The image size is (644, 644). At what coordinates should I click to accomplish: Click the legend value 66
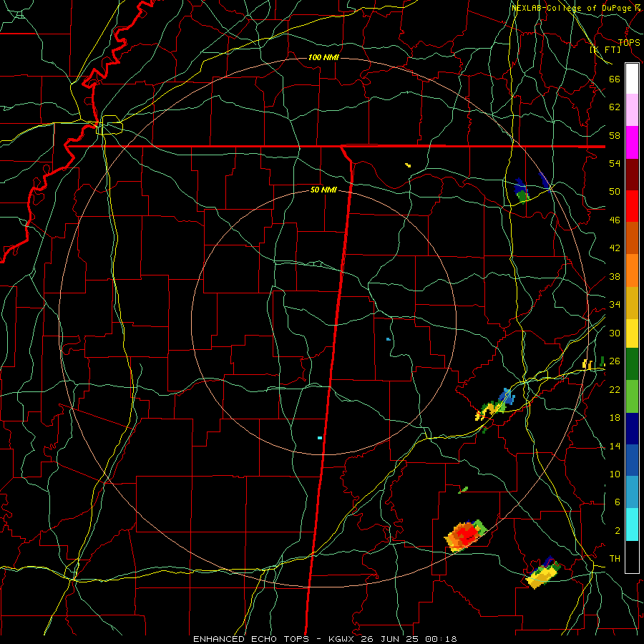[615, 79]
